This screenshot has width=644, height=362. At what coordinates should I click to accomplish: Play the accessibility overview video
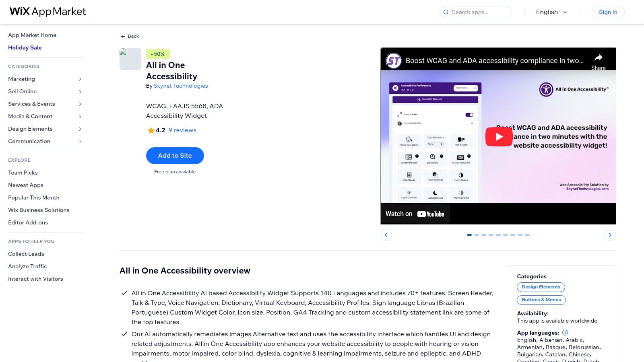pos(498,136)
